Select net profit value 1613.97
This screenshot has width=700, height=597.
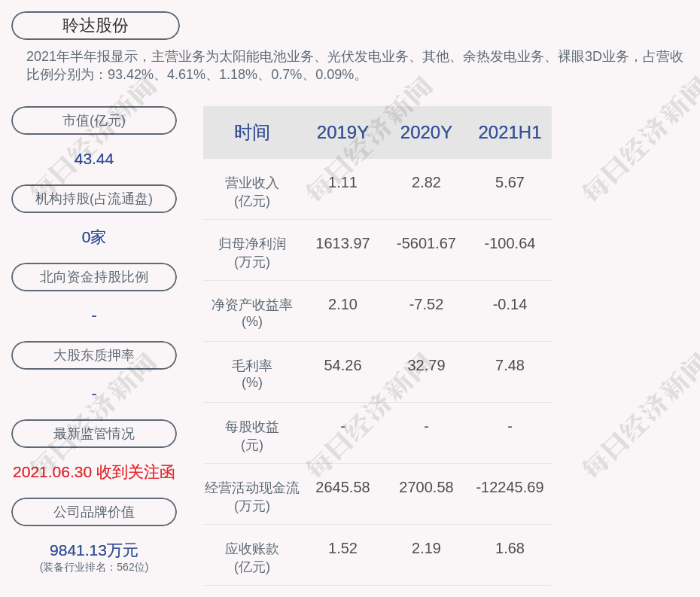(x=342, y=243)
